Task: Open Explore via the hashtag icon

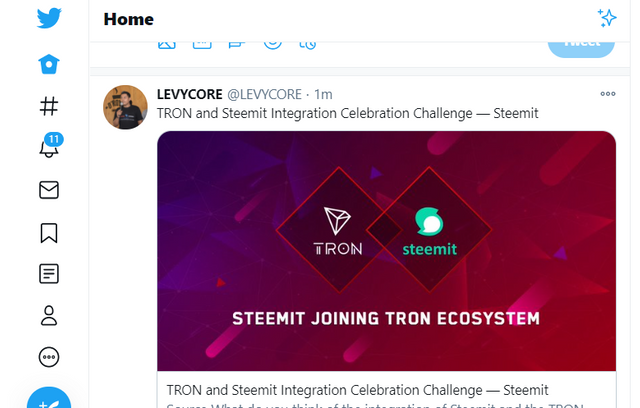Action: pos(49,106)
